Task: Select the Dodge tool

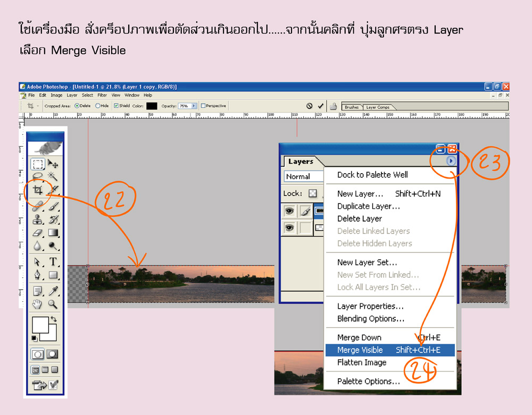Action: (53, 245)
